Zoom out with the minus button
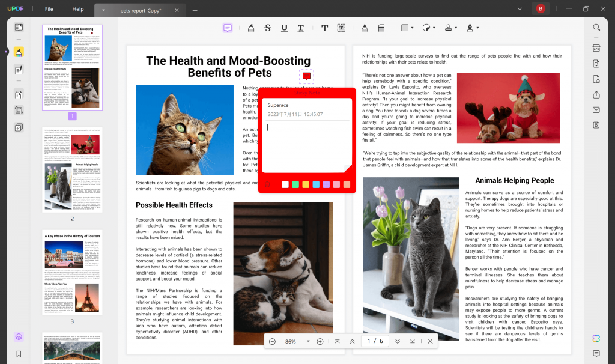 pyautogui.click(x=272, y=341)
